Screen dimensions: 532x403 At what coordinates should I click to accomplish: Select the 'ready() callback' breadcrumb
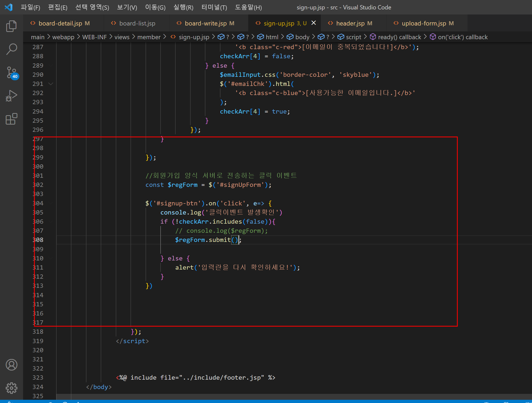tap(395, 37)
